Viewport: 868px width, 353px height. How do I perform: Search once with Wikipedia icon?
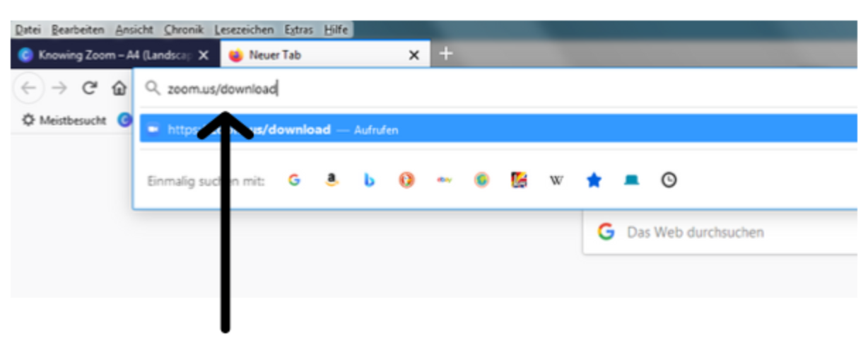[x=556, y=180]
